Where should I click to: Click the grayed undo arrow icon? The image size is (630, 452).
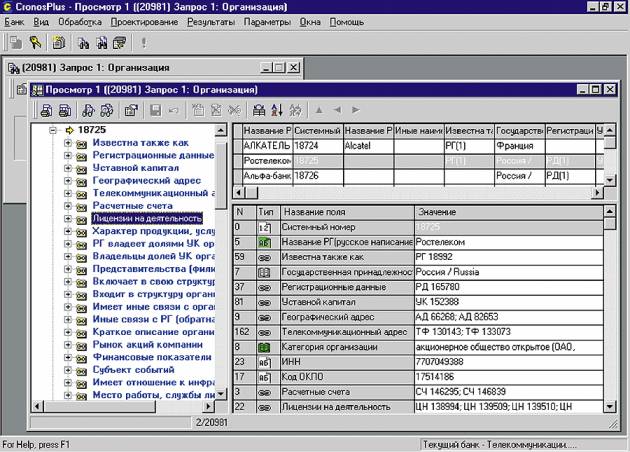click(x=174, y=110)
